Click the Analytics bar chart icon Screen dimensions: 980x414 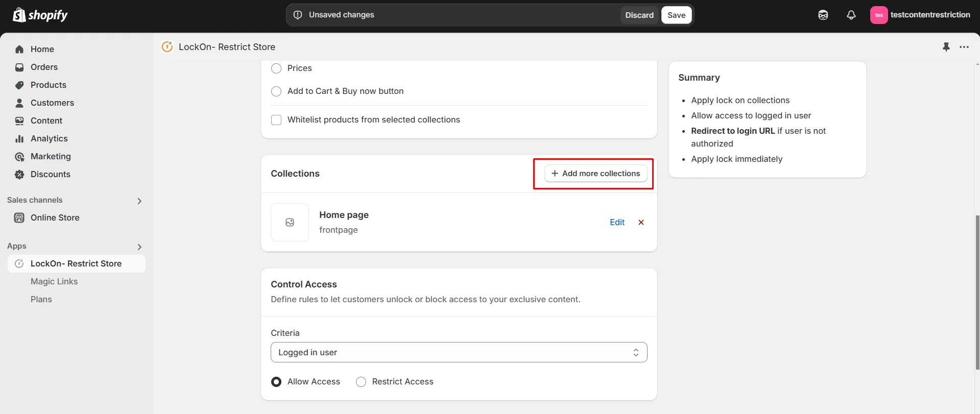[x=19, y=138]
